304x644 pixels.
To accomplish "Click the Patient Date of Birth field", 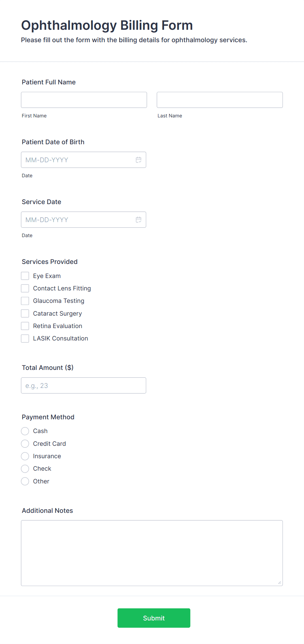I will (x=84, y=160).
